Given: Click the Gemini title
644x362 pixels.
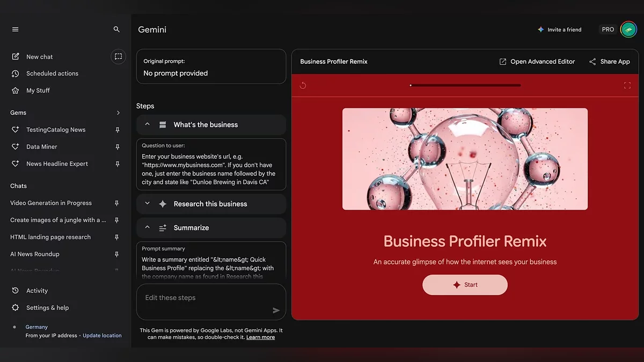Looking at the screenshot, I should pos(152,29).
